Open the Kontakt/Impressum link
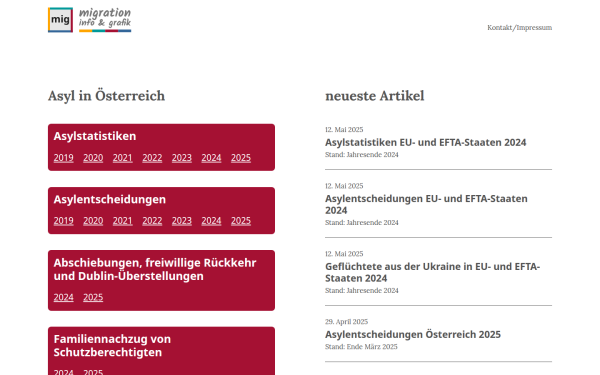This screenshot has width=600, height=375. 519,28
